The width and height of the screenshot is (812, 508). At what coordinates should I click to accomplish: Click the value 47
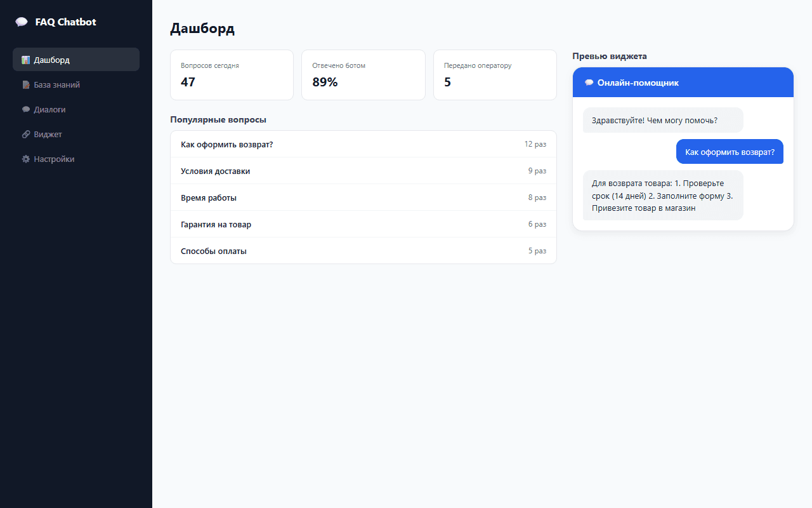pyautogui.click(x=188, y=82)
